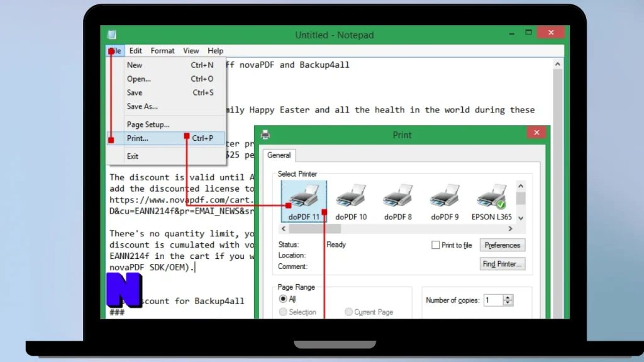644x362 pixels.
Task: Click the printer icon in Print dialog title
Action: 265,134
